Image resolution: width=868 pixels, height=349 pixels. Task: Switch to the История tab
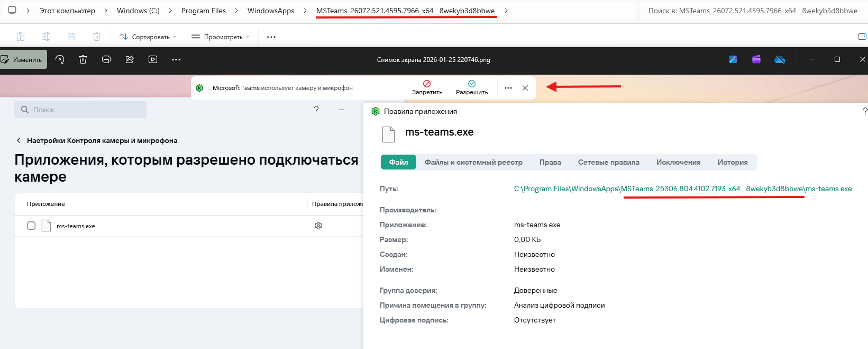pyautogui.click(x=733, y=162)
